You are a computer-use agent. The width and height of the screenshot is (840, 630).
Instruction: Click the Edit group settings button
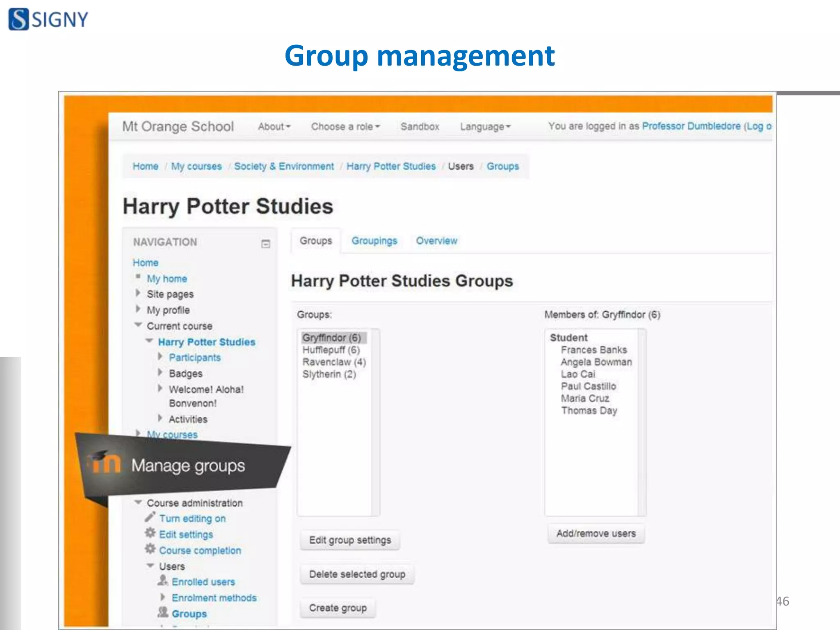click(x=350, y=540)
